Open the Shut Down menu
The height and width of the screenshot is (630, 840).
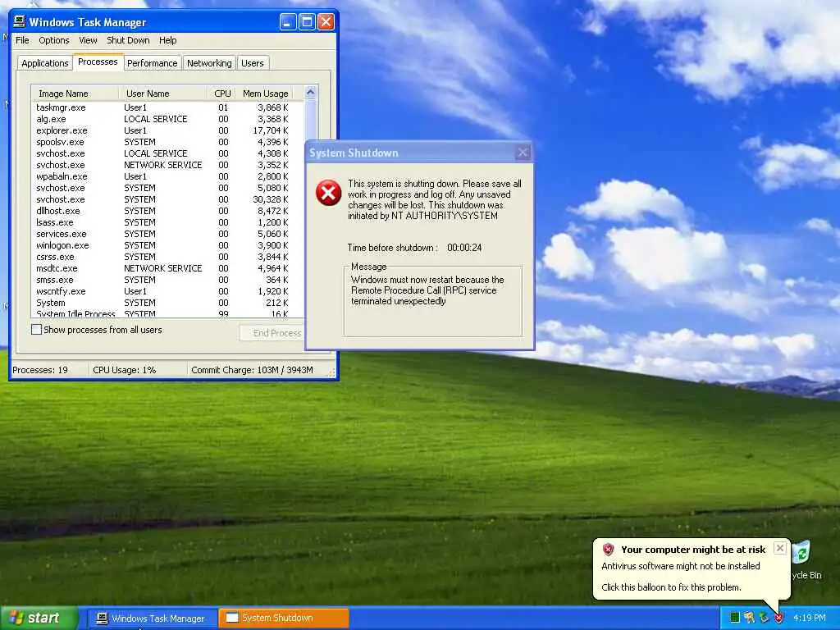[128, 40]
